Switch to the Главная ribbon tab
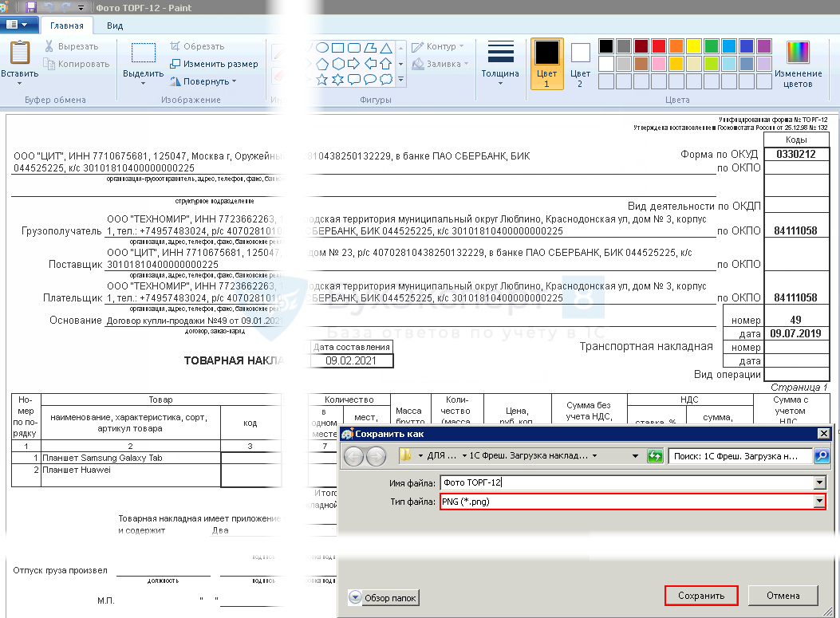This screenshot has width=840, height=618. pyautogui.click(x=67, y=26)
